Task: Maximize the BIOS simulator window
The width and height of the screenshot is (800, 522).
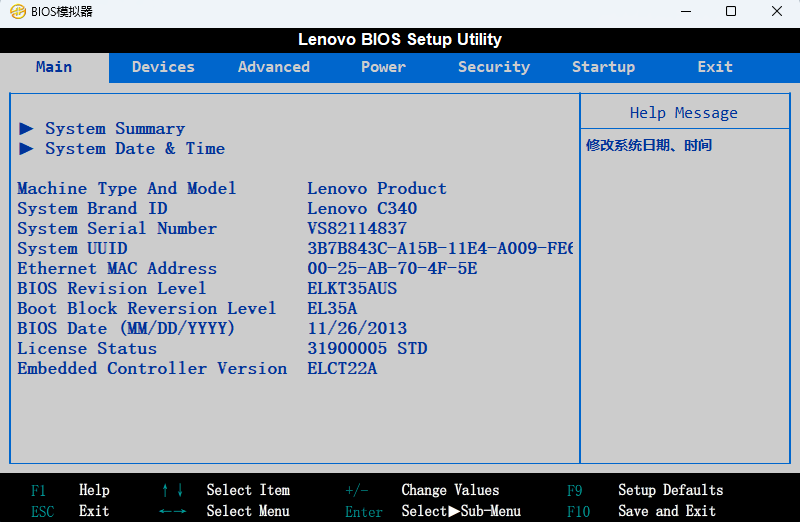Action: coord(731,11)
